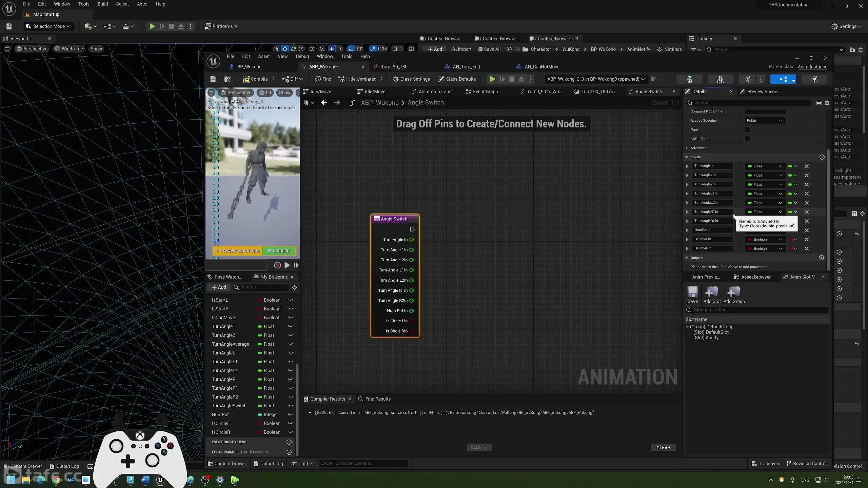
Task: Collapse the Inputs section
Action: [x=687, y=157]
